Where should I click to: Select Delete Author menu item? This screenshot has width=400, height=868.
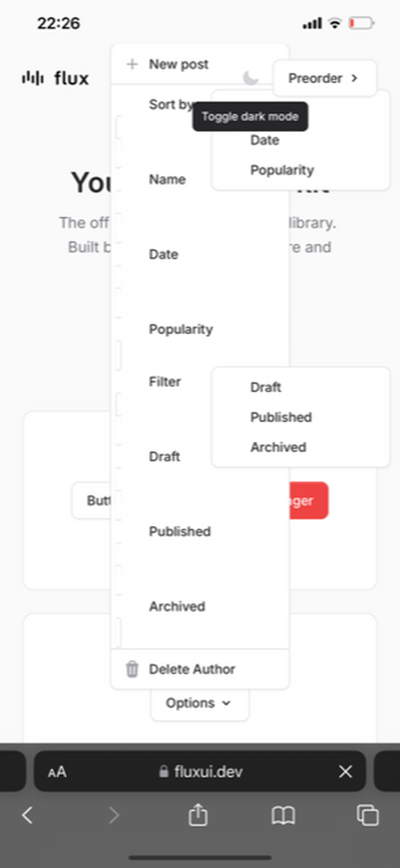tap(200, 668)
